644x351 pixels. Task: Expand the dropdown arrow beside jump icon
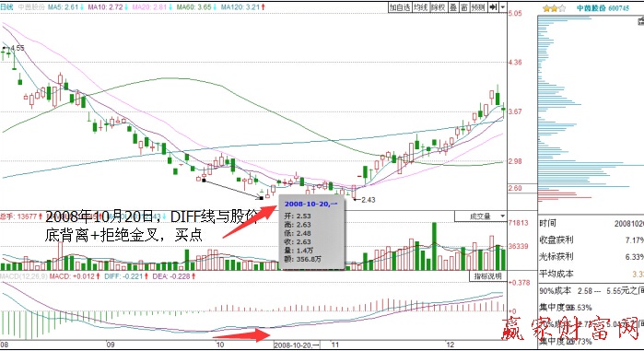point(503,7)
